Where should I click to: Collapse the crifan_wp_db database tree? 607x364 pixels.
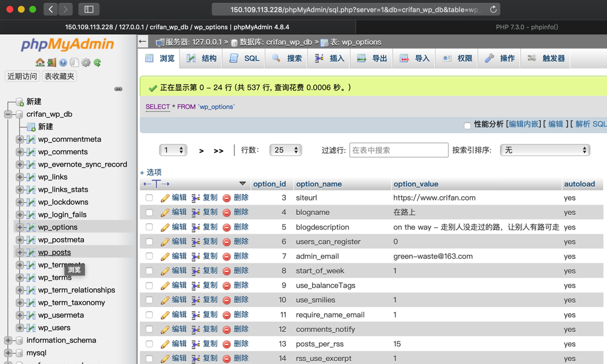pyautogui.click(x=8, y=114)
